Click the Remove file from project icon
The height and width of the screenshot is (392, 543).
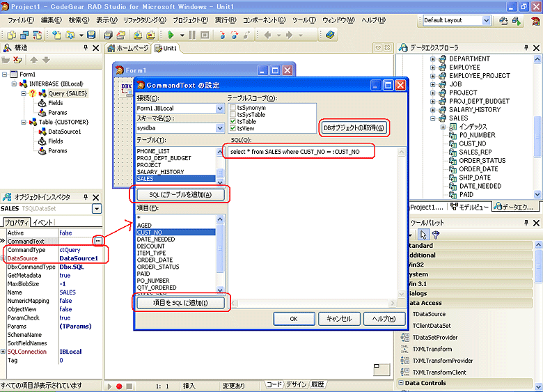pyautogui.click(x=150, y=35)
